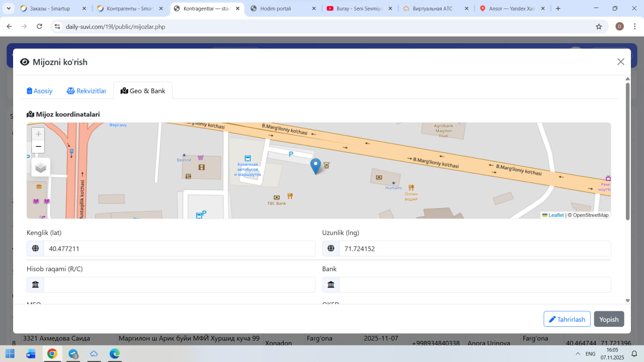The height and width of the screenshot is (362, 644).
Task: Open Microsoft Word from the taskbar
Action: 31,354
